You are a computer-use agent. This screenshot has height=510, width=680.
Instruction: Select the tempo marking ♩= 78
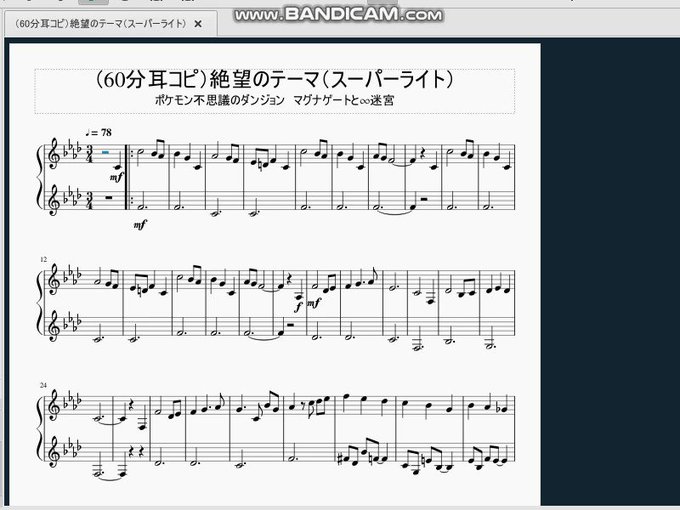click(x=98, y=133)
